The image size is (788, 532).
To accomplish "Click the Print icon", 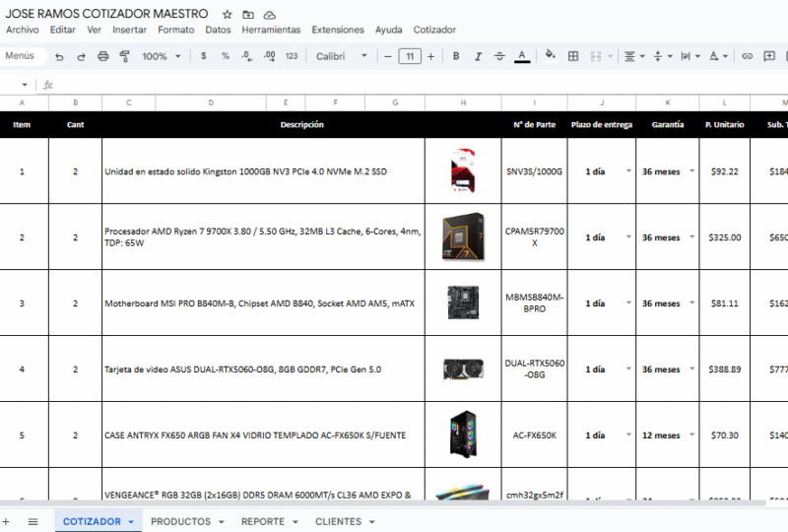I will coord(103,56).
